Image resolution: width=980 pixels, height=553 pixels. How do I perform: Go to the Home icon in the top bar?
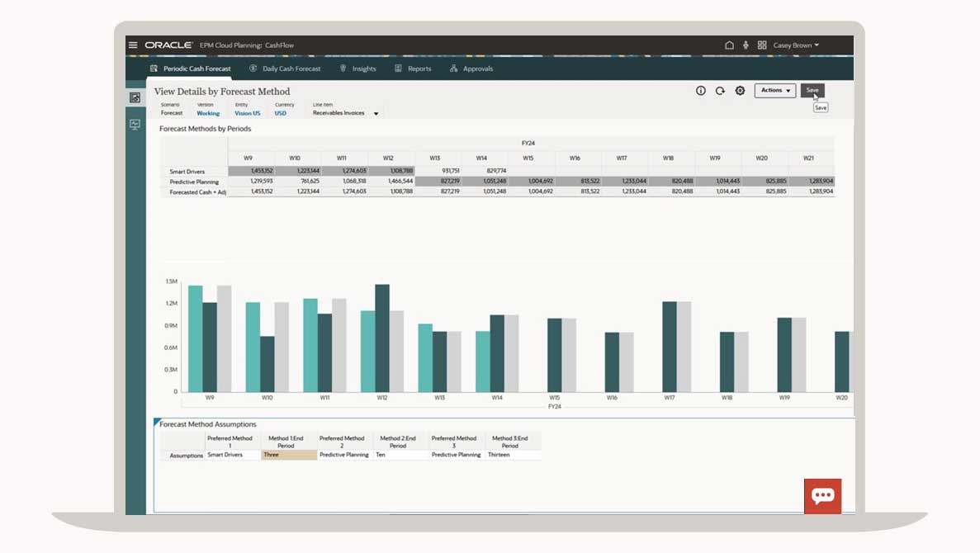point(730,45)
